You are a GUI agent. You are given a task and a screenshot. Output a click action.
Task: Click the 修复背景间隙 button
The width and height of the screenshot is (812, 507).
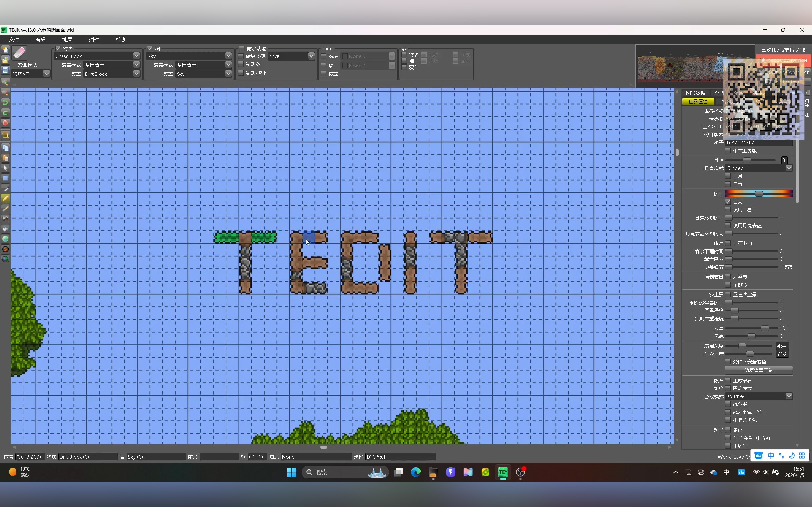coord(758,370)
